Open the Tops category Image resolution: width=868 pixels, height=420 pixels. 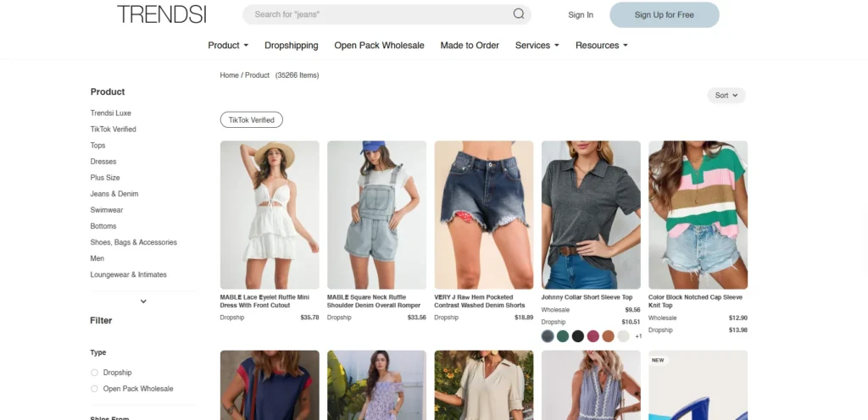(x=97, y=146)
